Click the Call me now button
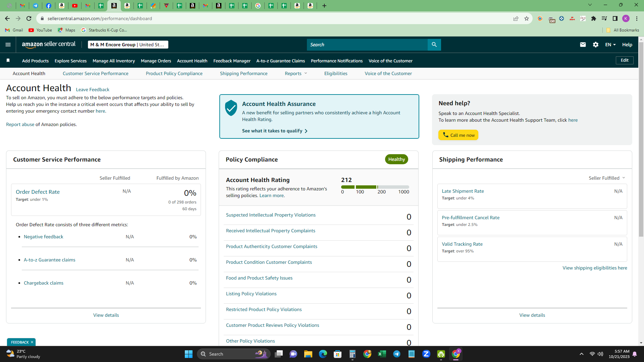Viewport: 644px width, 362px height. (458, 135)
